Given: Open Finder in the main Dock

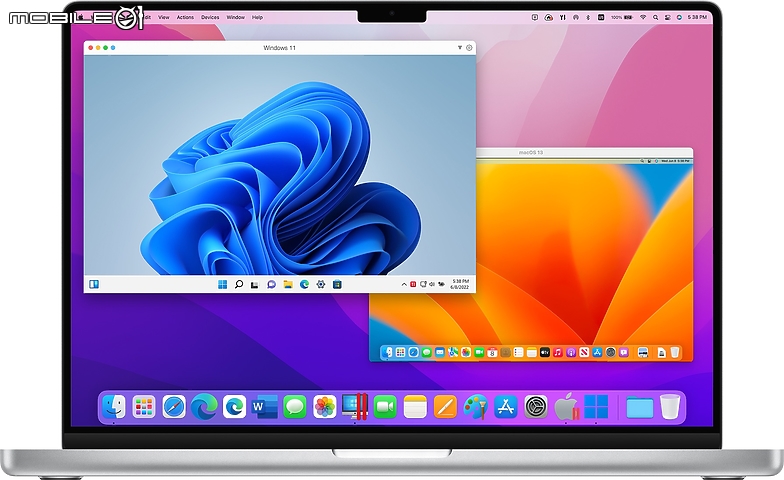Looking at the screenshot, I should point(114,406).
